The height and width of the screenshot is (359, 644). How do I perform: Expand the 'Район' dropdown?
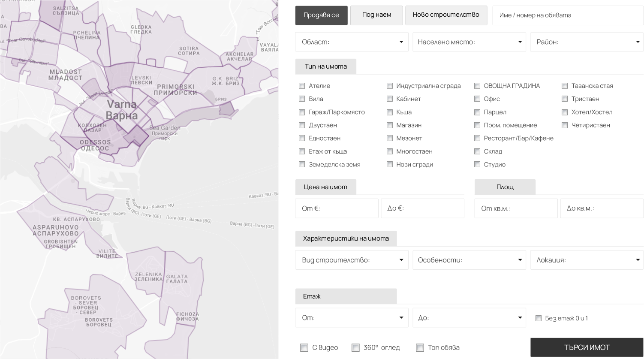pyautogui.click(x=587, y=42)
